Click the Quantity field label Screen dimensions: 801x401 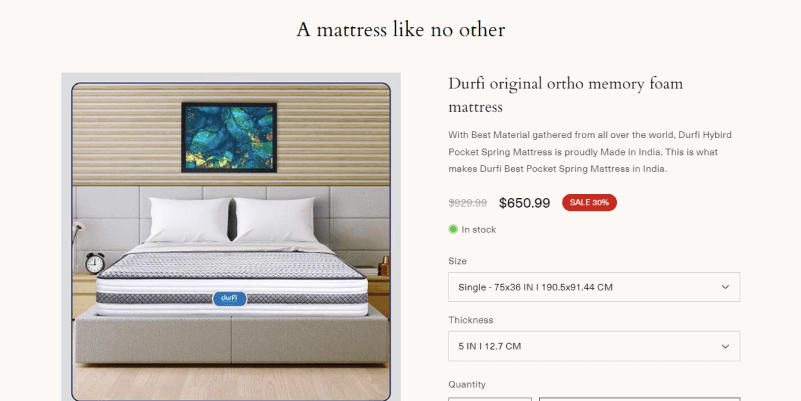click(467, 384)
